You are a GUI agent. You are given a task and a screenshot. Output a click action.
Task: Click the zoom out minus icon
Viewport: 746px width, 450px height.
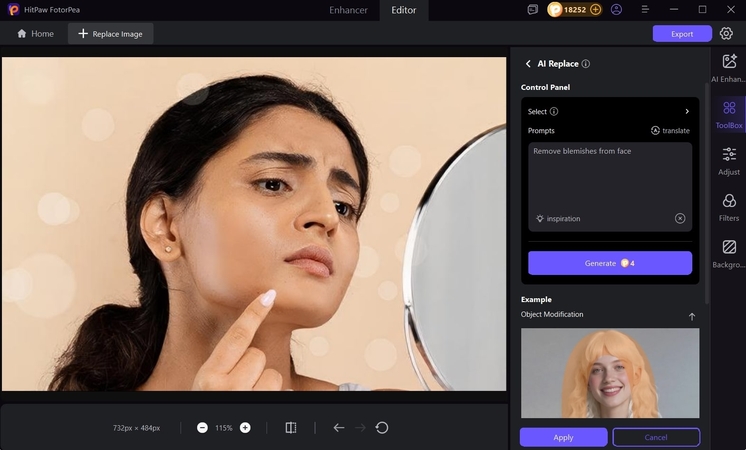[202, 428]
